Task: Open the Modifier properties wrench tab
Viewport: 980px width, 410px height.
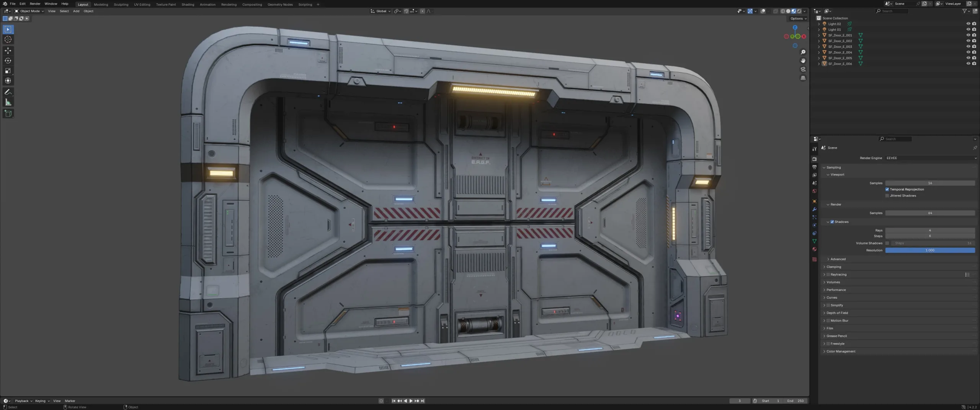Action: click(x=815, y=209)
